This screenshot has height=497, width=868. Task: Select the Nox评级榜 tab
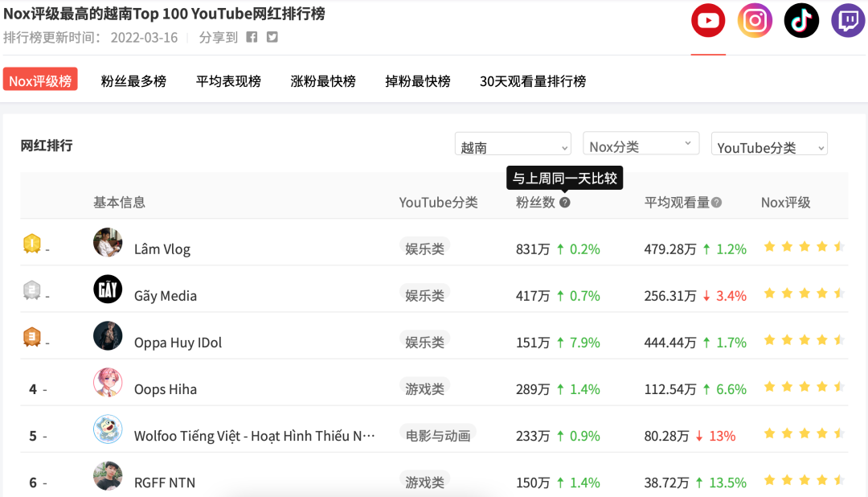pos(40,80)
